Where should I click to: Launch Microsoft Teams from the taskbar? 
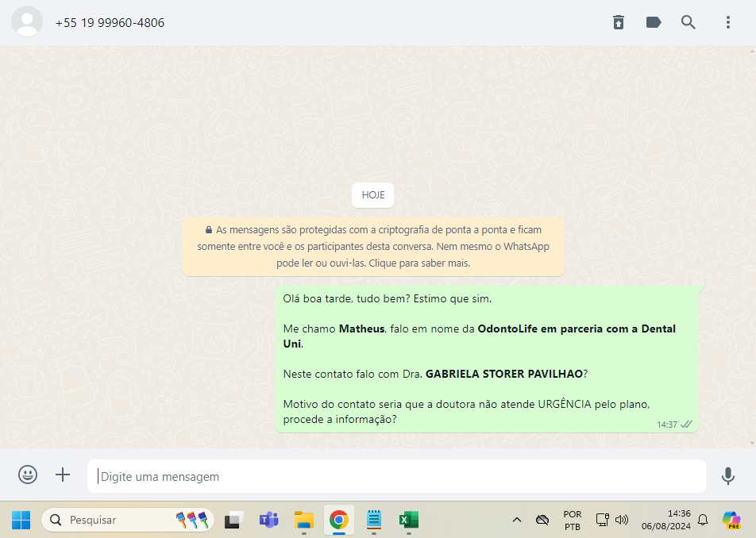(x=269, y=521)
